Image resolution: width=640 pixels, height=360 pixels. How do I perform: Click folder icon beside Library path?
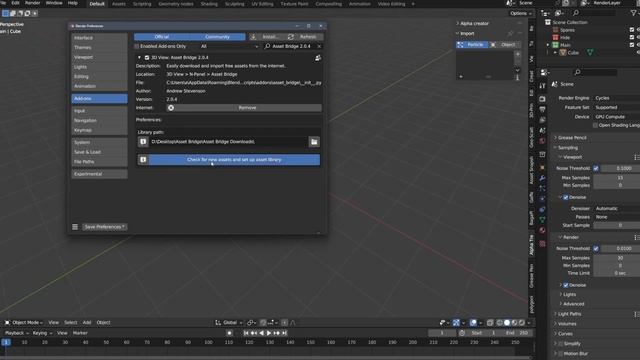click(x=314, y=142)
